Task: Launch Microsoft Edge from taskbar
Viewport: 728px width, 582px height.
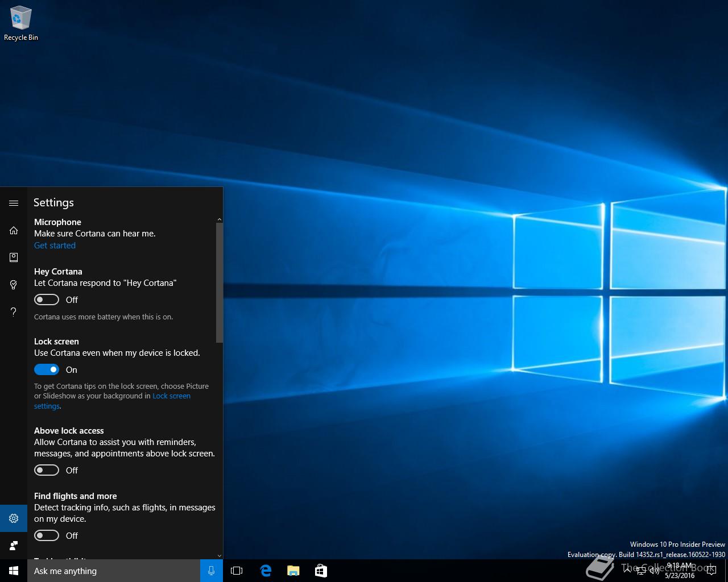Action: point(265,571)
